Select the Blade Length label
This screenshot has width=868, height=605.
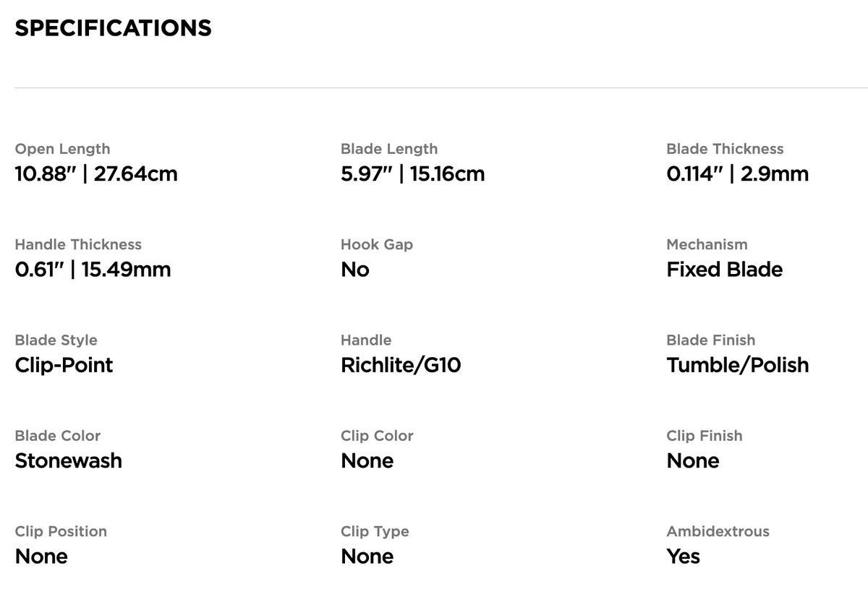[x=389, y=149]
